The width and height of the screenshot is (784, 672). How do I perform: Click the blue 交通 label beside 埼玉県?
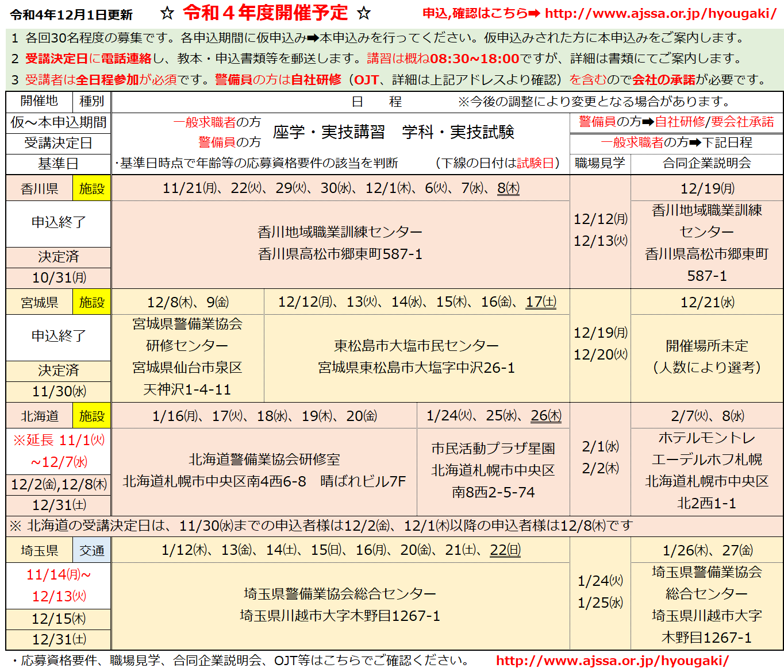pos(92,551)
